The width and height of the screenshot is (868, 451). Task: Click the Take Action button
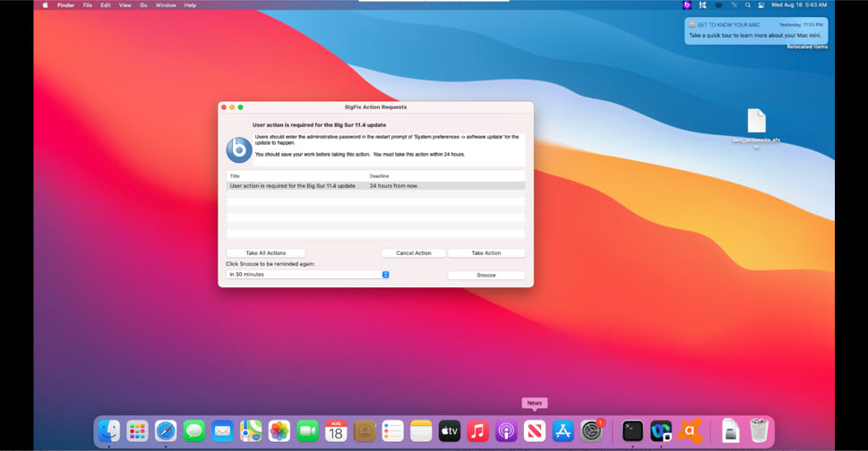pyautogui.click(x=486, y=252)
